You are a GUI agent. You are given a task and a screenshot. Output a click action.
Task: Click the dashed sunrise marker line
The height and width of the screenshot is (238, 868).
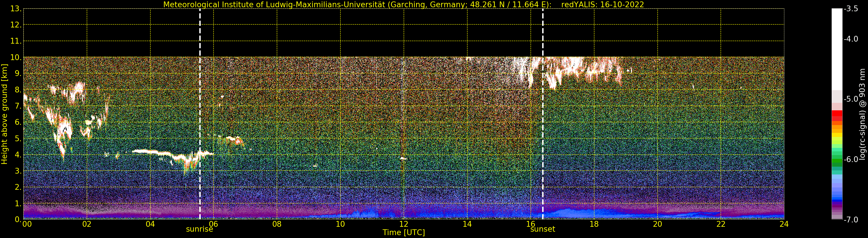coord(200,114)
